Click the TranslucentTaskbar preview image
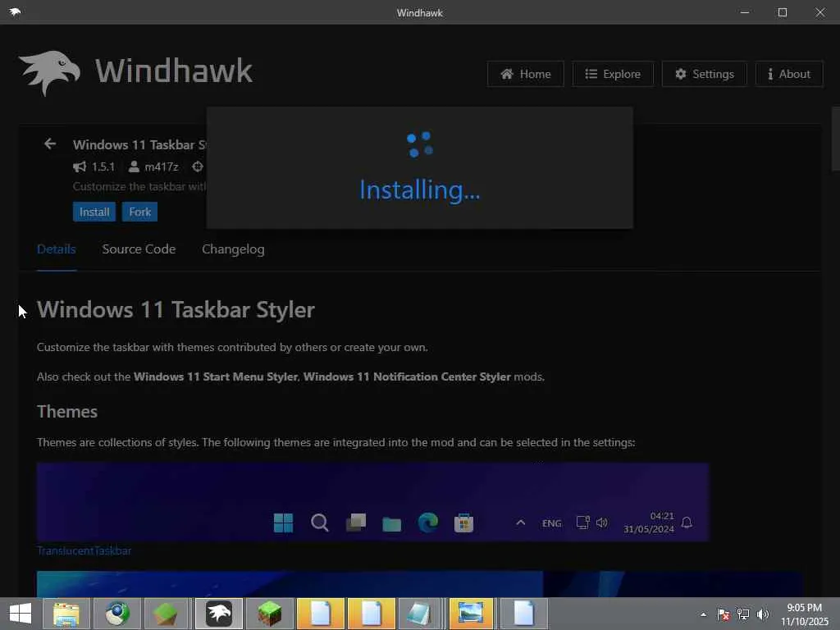 coord(373,503)
